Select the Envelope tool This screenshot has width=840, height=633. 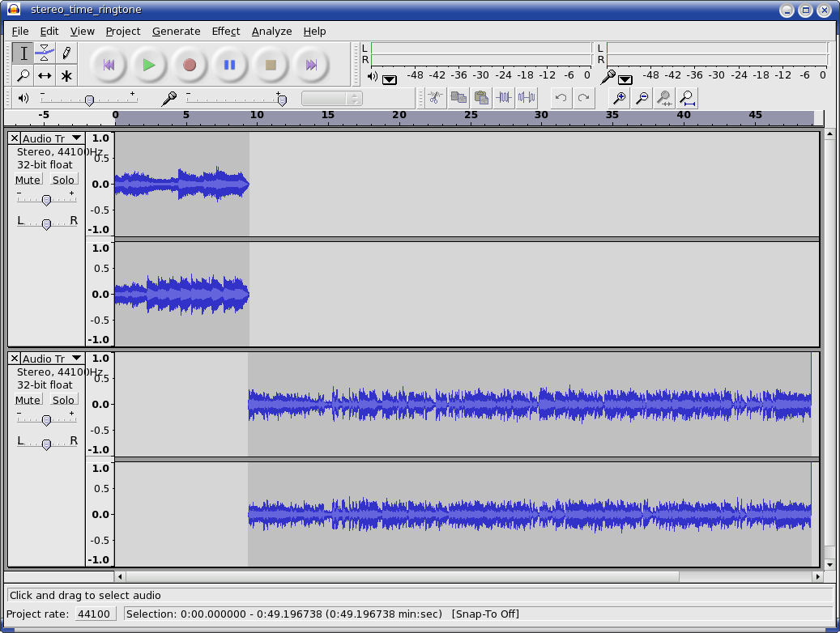click(45, 53)
